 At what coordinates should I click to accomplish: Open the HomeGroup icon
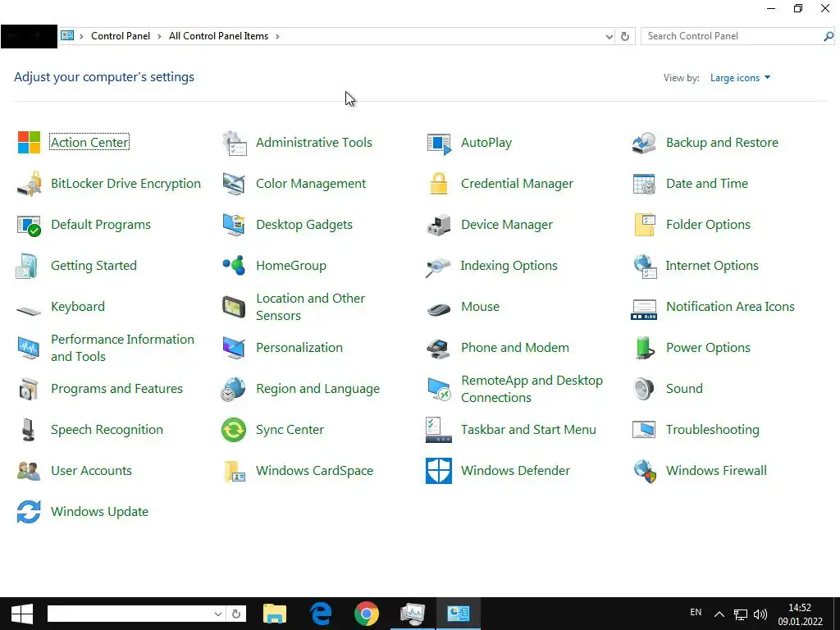tap(234, 266)
